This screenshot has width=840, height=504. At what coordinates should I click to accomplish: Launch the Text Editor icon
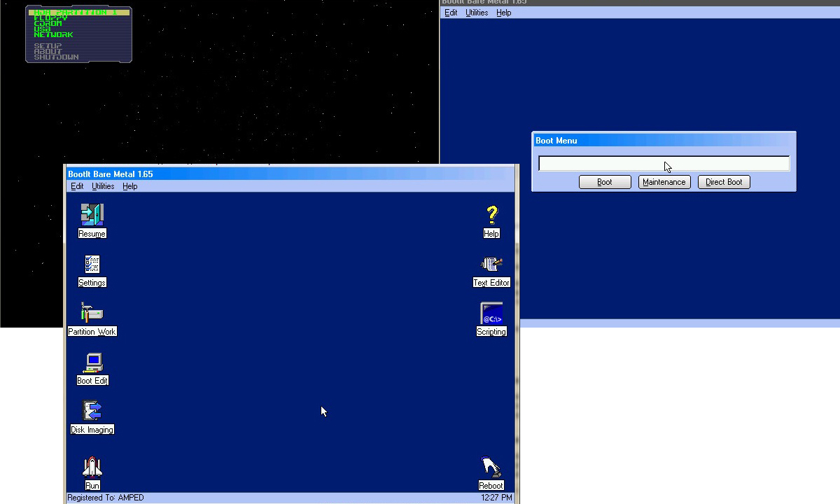pyautogui.click(x=491, y=265)
